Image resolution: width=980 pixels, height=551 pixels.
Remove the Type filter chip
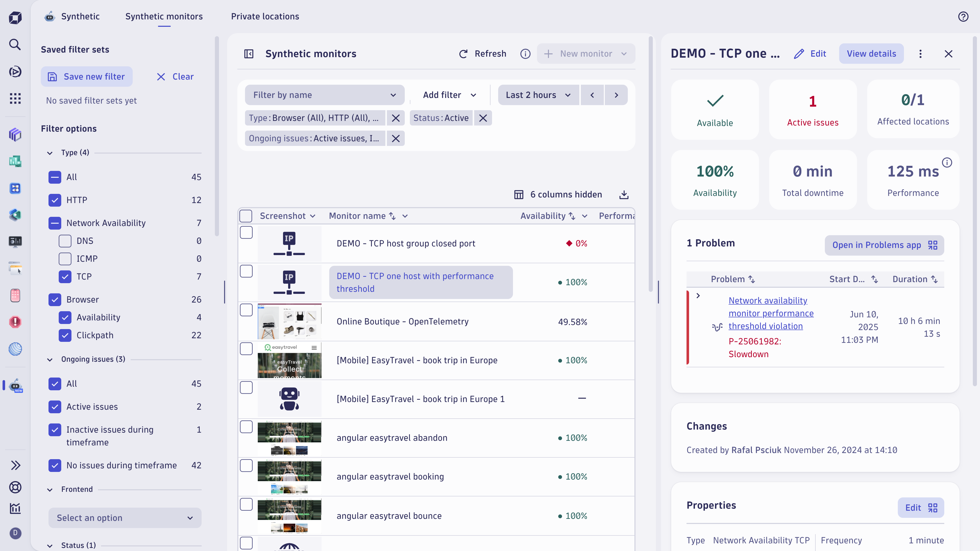point(396,118)
